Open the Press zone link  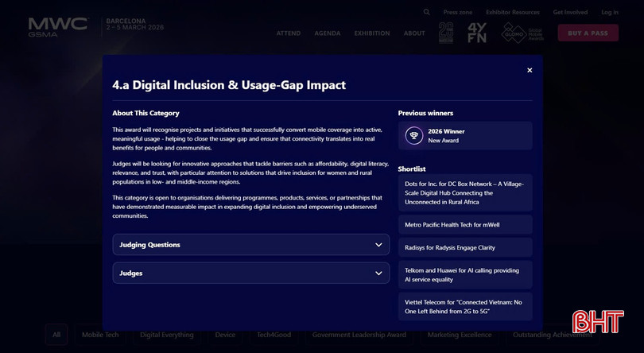coord(458,12)
